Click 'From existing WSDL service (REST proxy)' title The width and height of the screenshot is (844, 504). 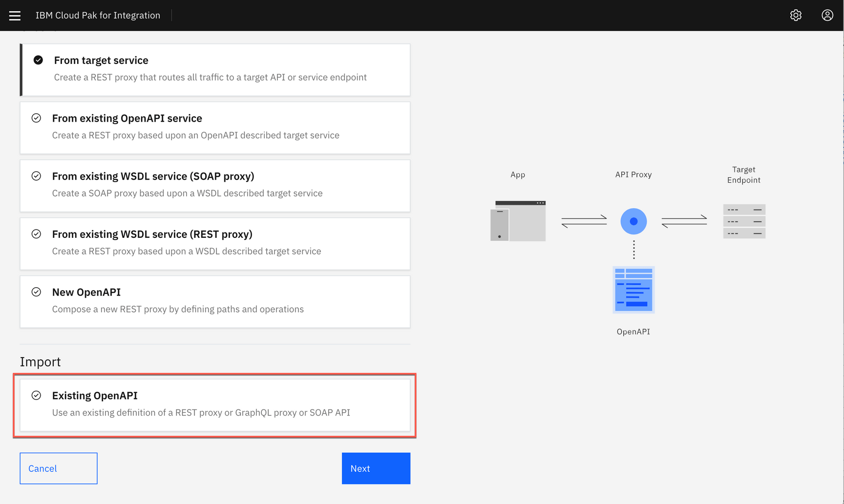pyautogui.click(x=152, y=234)
